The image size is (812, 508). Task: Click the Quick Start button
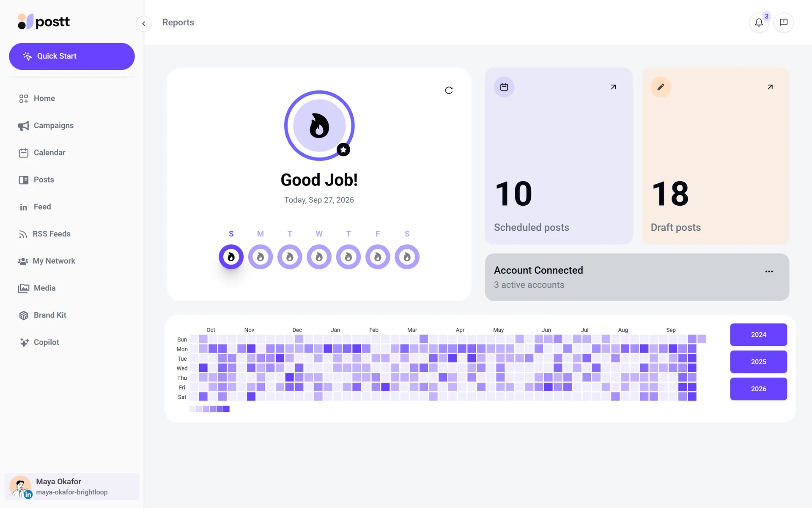point(72,56)
